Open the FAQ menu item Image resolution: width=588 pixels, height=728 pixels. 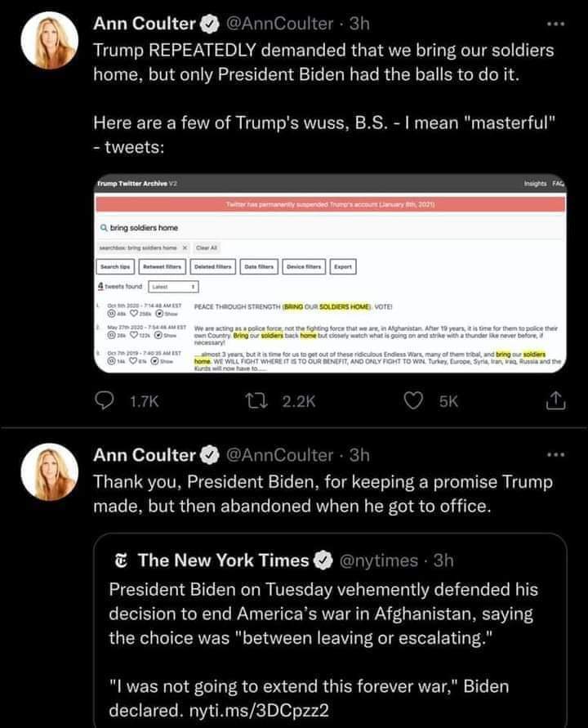coord(559,185)
